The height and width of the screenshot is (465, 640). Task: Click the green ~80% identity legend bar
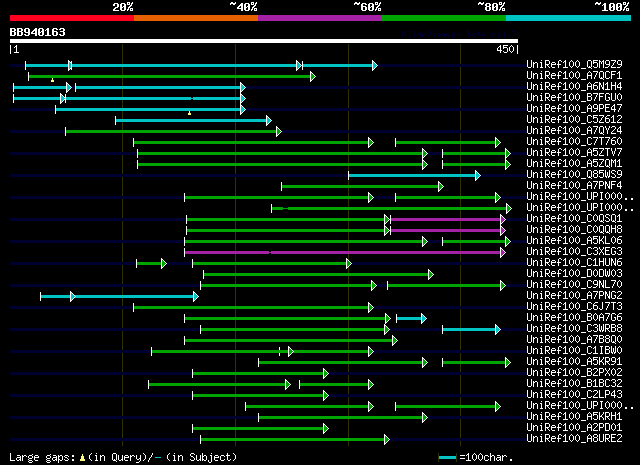coord(444,18)
